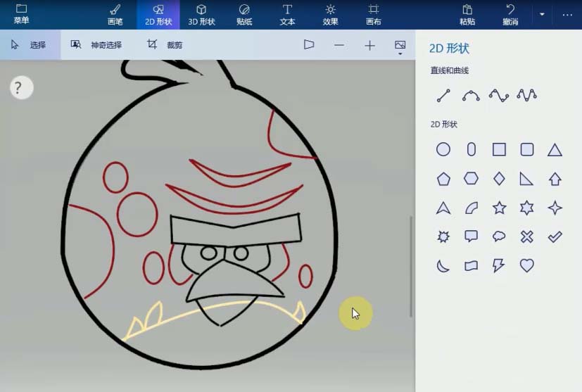582x392 pixels.
Task: Select the circle shape
Action: (443, 150)
